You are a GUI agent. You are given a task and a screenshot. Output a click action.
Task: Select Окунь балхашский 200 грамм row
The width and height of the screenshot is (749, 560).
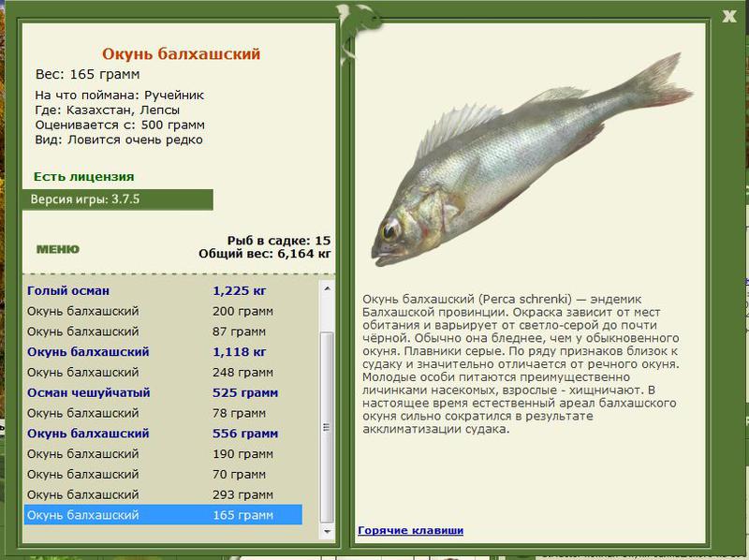163,311
